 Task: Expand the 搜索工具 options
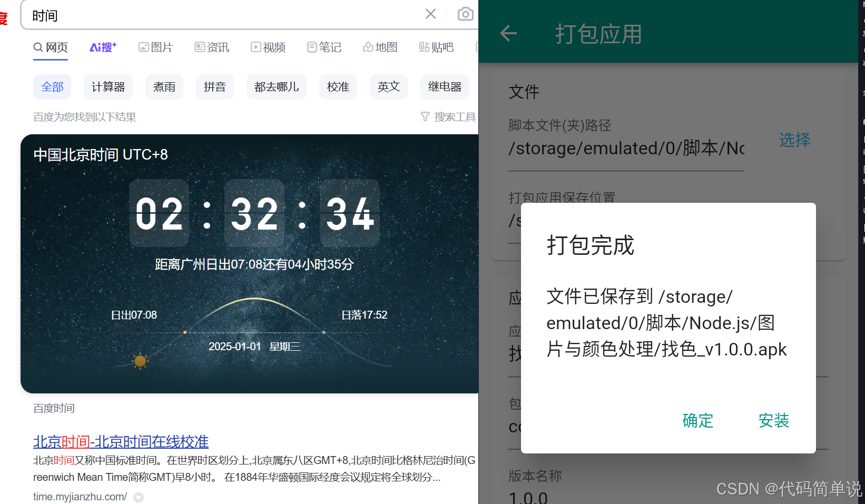click(454, 116)
